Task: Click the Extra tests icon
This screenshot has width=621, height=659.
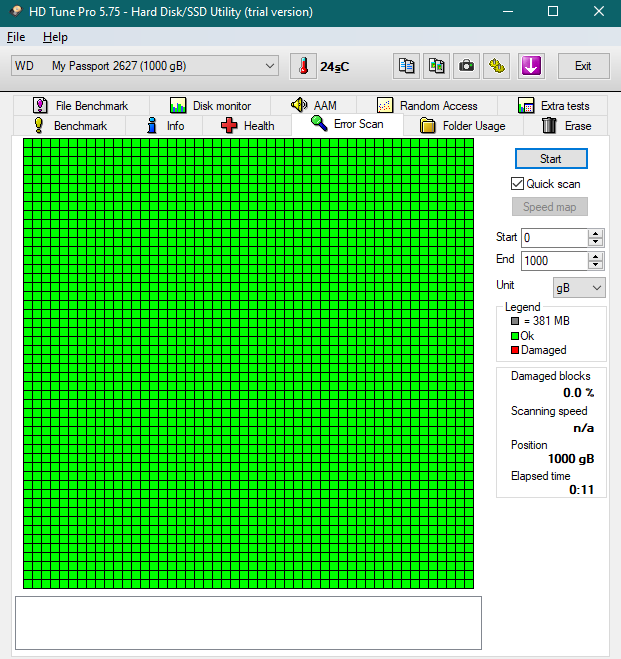Action: (526, 105)
